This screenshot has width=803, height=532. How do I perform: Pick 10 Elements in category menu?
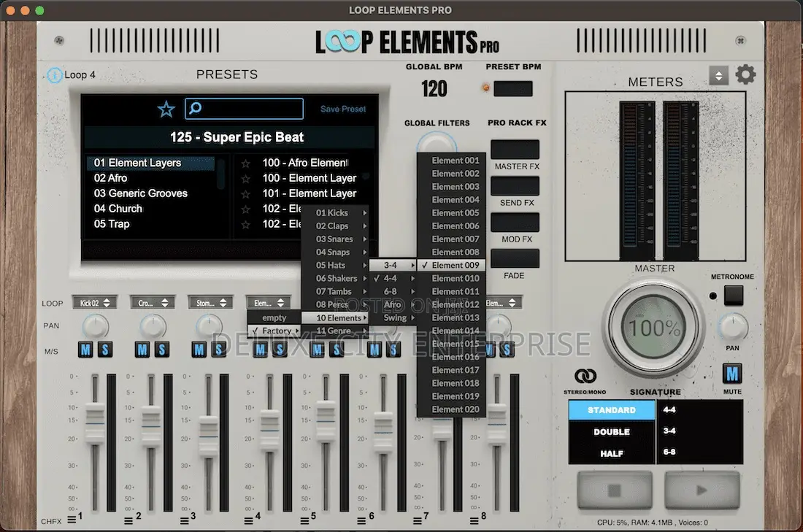pyautogui.click(x=335, y=317)
